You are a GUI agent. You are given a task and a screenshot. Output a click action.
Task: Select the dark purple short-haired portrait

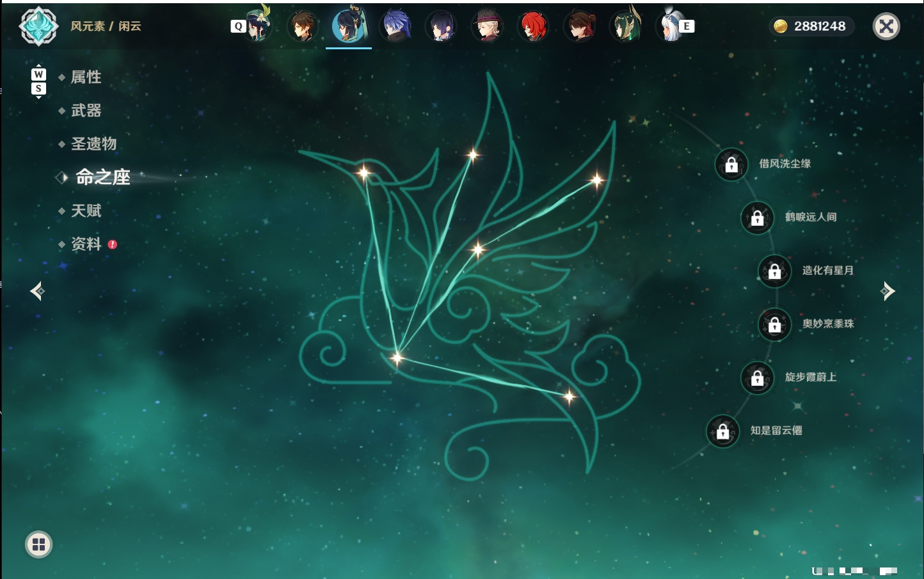click(441, 26)
